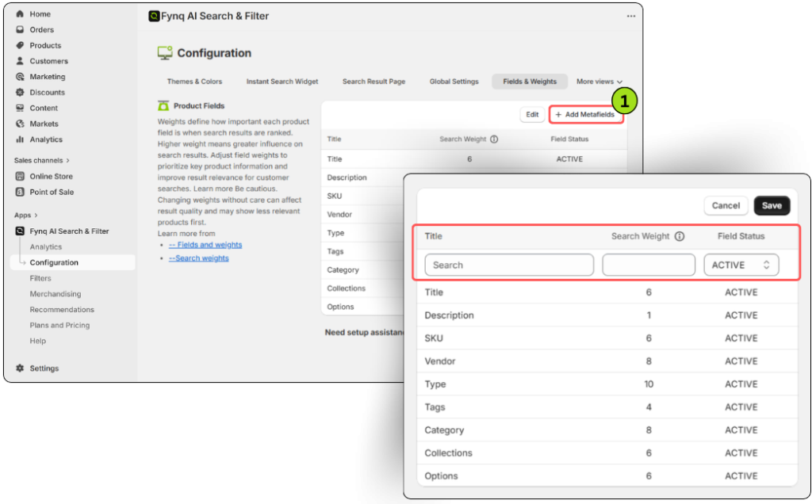Click the Cancel button in popup

point(726,205)
